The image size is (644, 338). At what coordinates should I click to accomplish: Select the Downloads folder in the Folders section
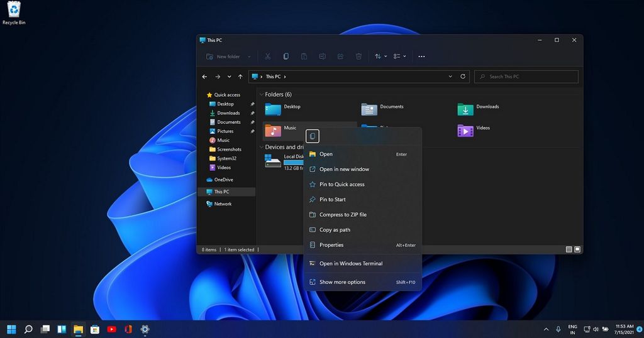tap(465, 109)
